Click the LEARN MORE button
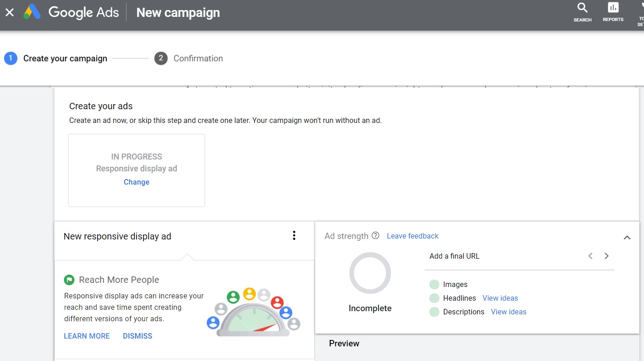 (87, 336)
